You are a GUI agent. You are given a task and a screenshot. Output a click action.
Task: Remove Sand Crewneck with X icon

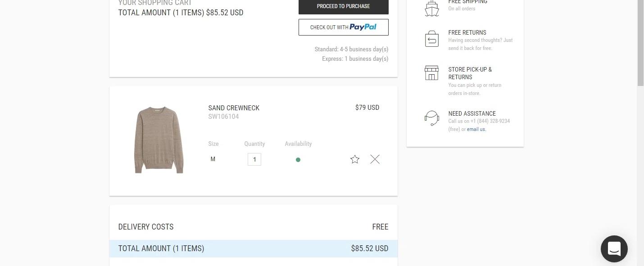[x=375, y=159]
